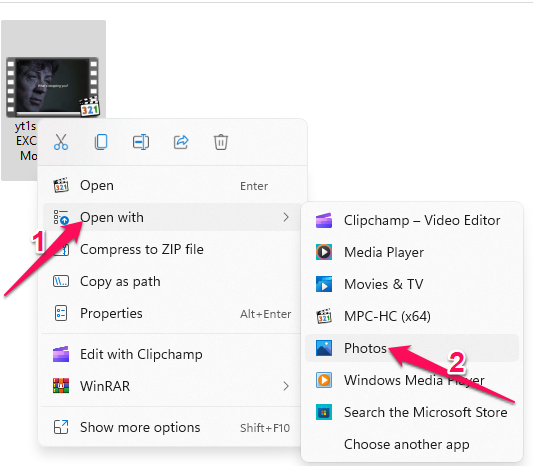Click the Copy icon in context menu
The image size is (533, 466).
click(101, 142)
